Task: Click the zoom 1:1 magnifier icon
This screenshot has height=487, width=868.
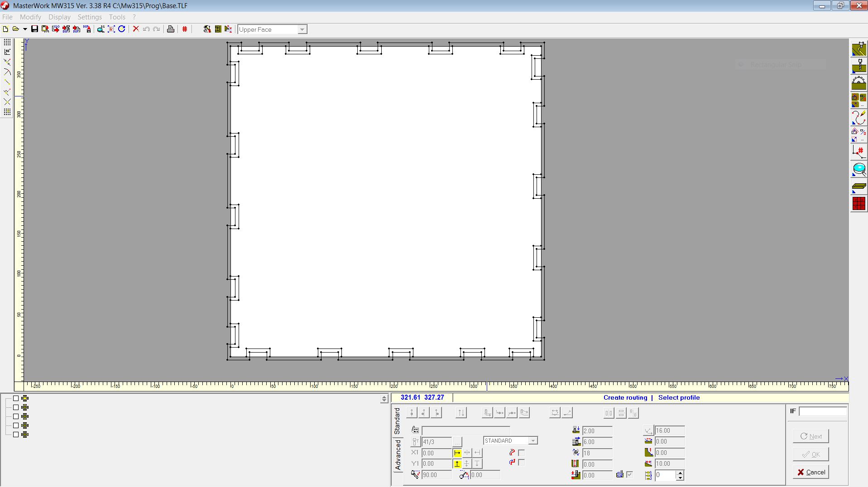Action: point(101,29)
